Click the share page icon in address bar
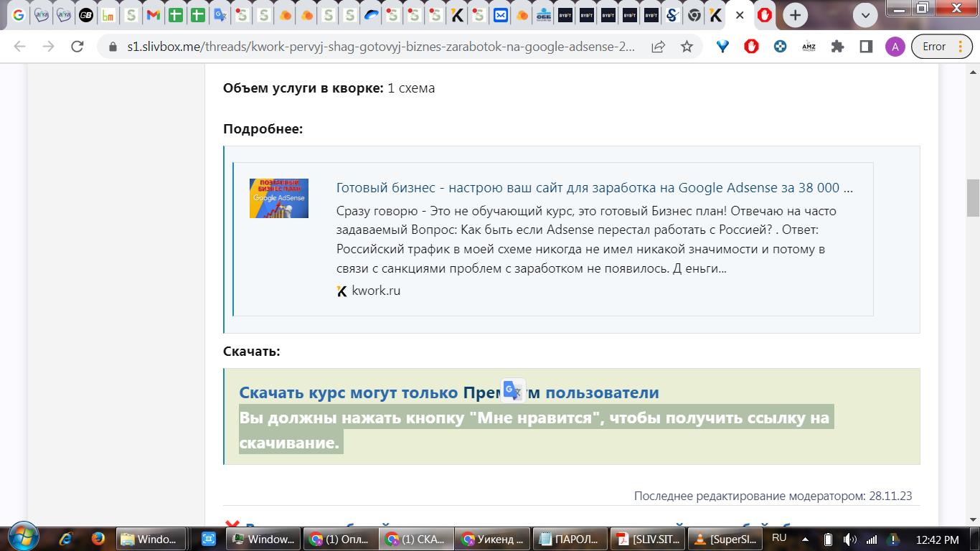This screenshot has height=551, width=980. (658, 47)
